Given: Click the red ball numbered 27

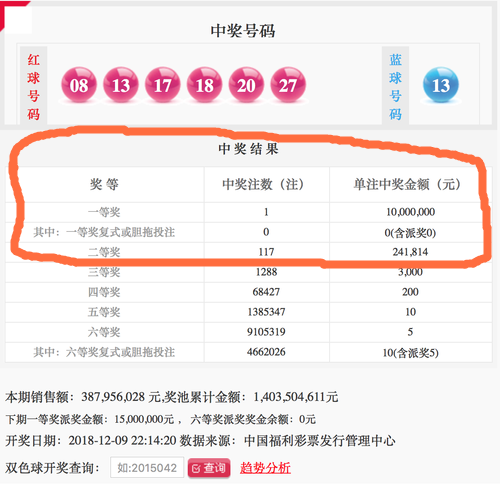Looking at the screenshot, I should pos(288,85).
